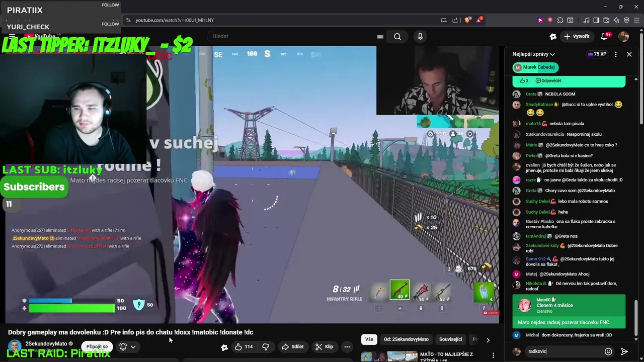
Task: Open more actions menu below video
Action: click(x=347, y=347)
